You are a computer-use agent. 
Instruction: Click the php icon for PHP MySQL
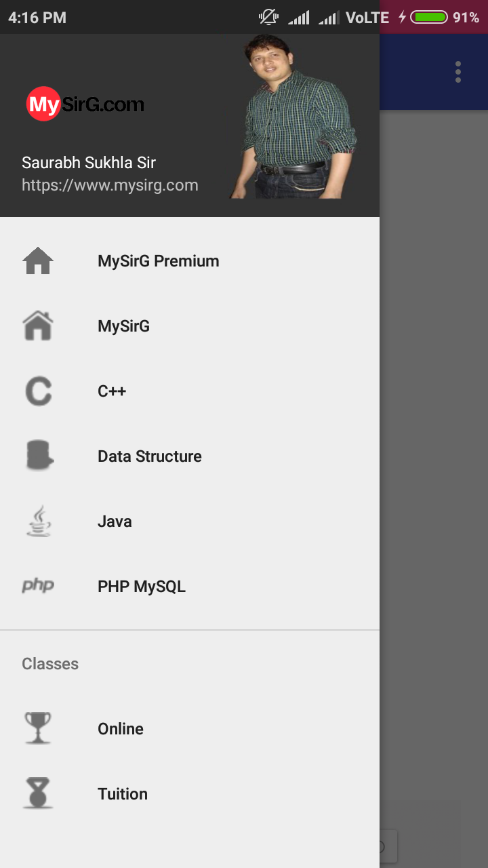coord(39,586)
